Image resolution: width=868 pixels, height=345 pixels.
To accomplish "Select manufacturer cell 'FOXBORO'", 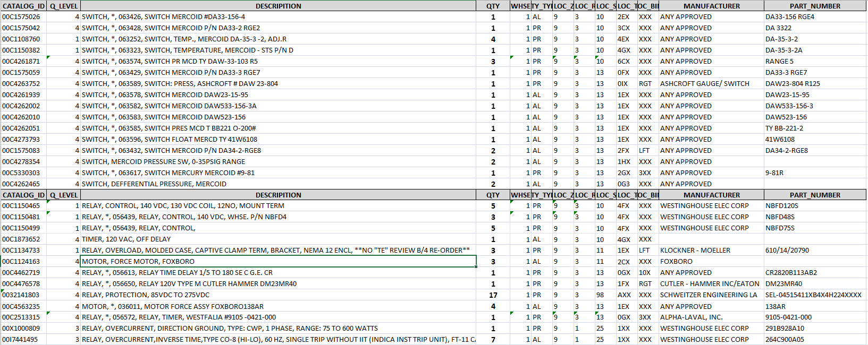I will [711, 262].
